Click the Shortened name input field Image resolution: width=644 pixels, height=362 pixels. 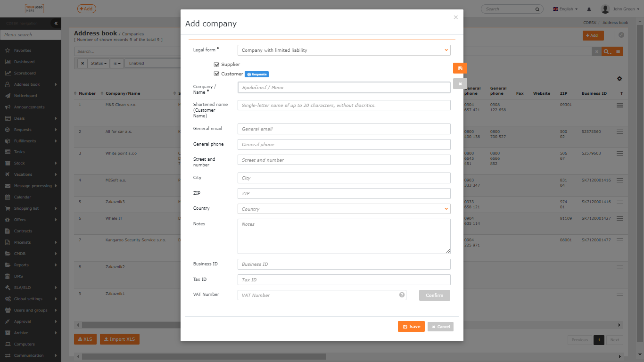point(344,105)
